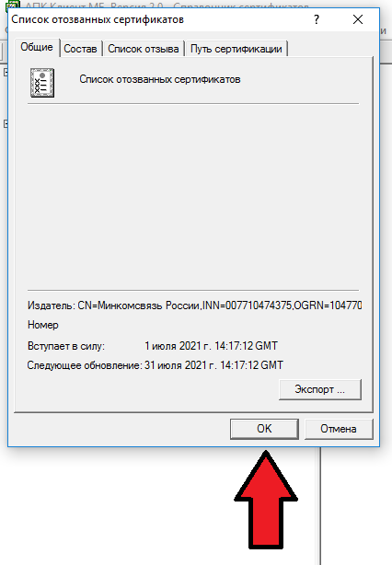Click the green app icon behind the dialog
Screen dimensions: 392x565
(13, 5)
